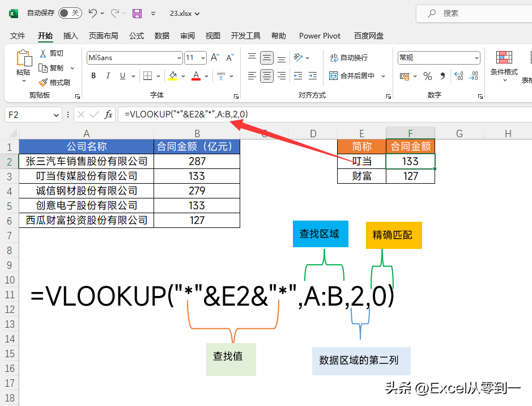
Task: Click the Borders icon
Action: click(x=148, y=76)
